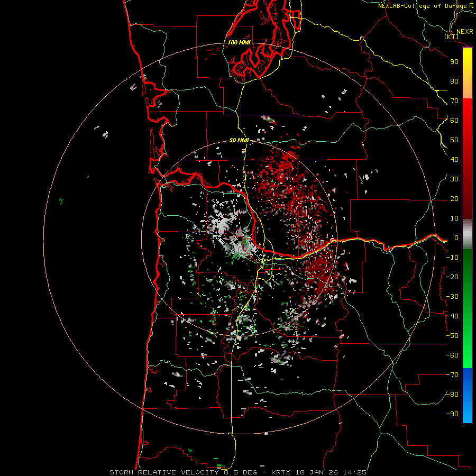Click the 40 value on velocity scale
The width and height of the screenshot is (476, 476).
click(x=454, y=160)
